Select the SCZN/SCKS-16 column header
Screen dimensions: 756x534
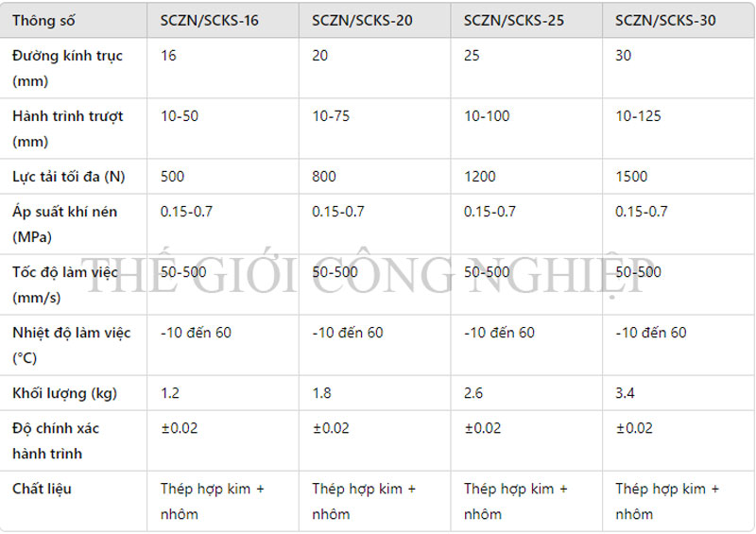pyautogui.click(x=210, y=20)
